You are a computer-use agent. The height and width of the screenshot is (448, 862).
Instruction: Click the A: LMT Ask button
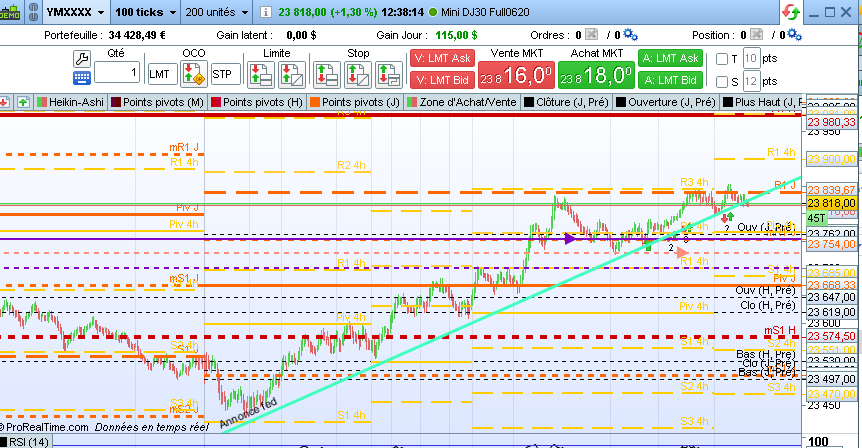[670, 58]
